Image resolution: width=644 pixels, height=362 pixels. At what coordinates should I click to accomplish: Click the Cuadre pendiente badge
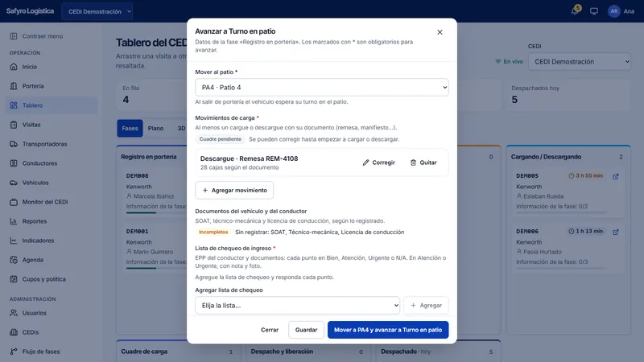[220, 139]
